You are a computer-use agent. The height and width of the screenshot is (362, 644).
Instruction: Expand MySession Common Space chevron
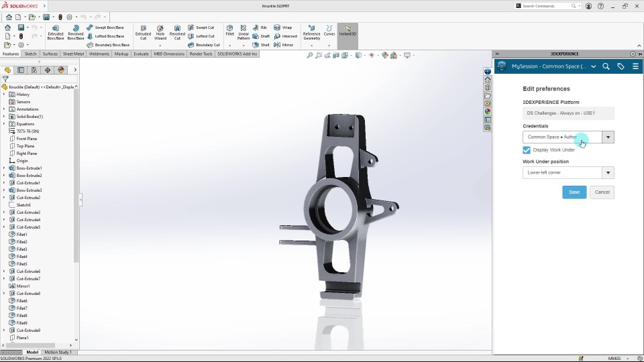594,66
